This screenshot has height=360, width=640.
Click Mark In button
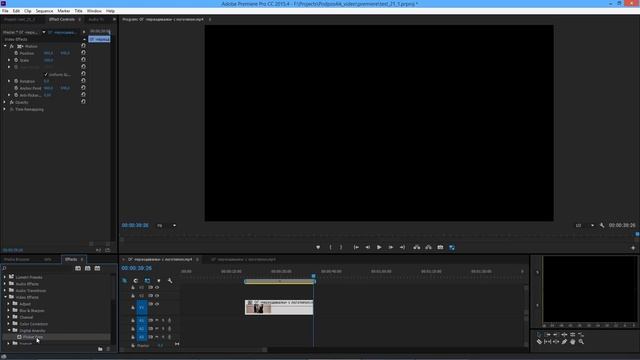[330, 247]
